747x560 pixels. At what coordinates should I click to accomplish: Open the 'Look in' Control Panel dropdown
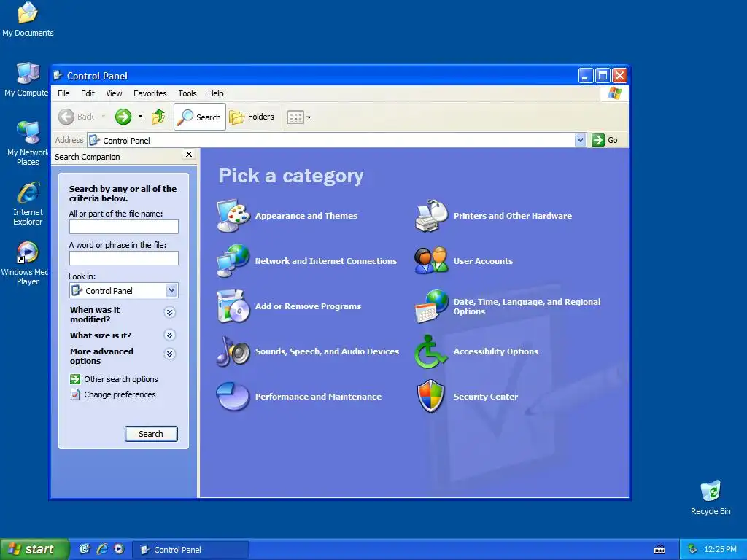(171, 290)
